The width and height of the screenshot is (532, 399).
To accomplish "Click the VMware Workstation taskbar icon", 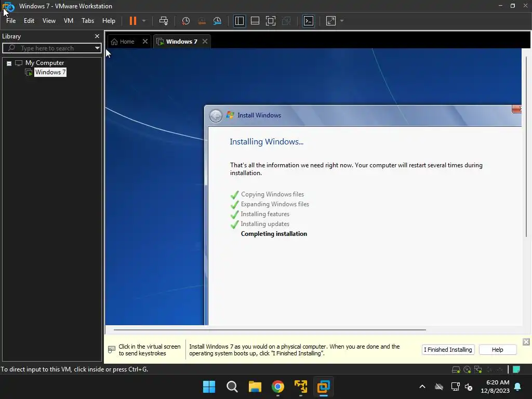I will click(x=324, y=387).
